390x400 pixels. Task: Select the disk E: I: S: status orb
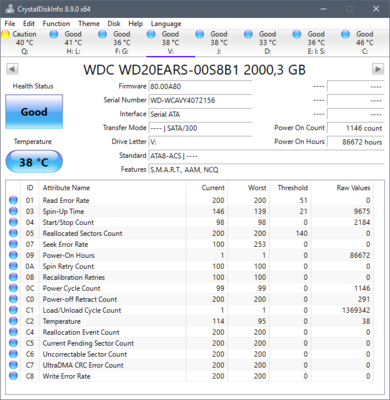pos(297,34)
